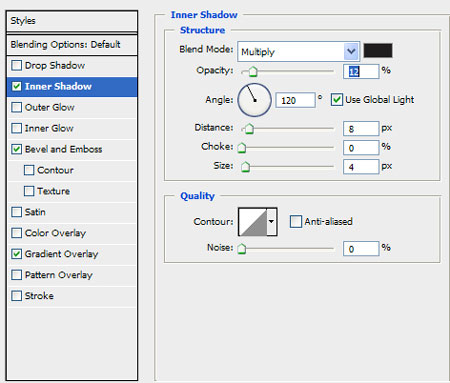This screenshot has width=450, height=383.
Task: Open the shadow color swatch
Action: coord(378,51)
